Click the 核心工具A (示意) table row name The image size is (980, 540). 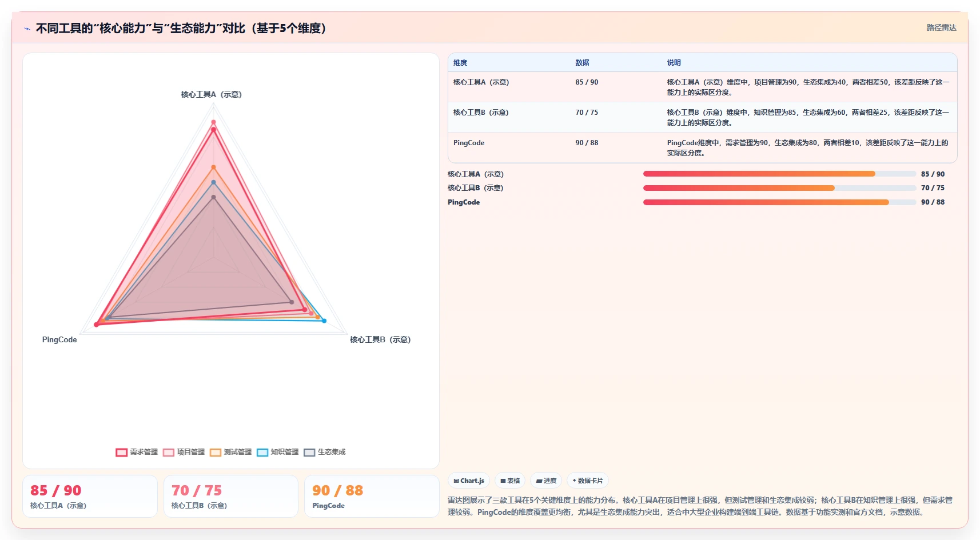[481, 82]
